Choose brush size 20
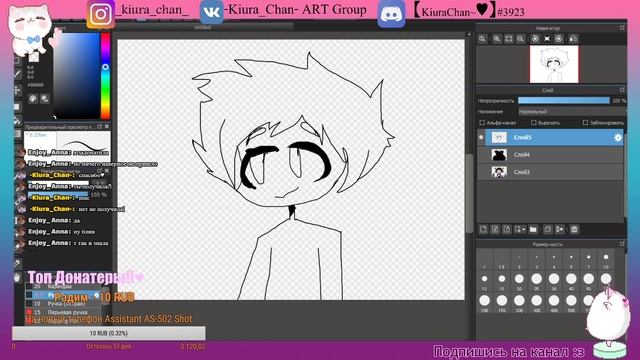This screenshot has width=640, height=360. (x=519, y=282)
